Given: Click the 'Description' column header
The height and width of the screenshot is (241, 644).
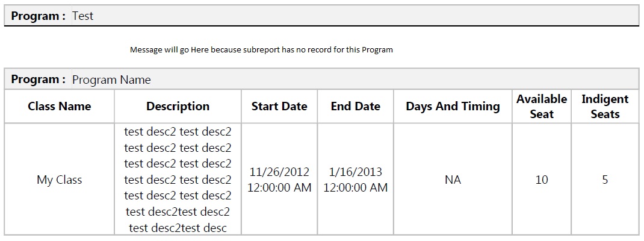Looking at the screenshot, I should coord(178,107).
